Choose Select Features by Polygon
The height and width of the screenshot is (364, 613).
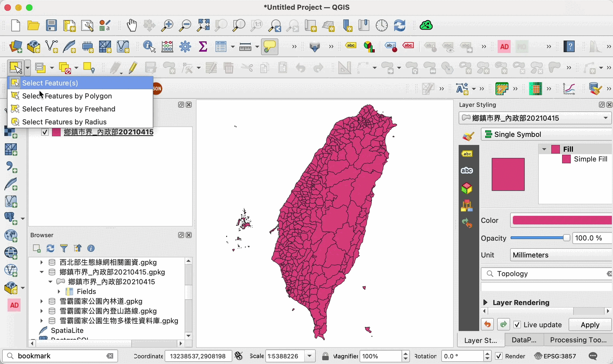click(x=67, y=96)
